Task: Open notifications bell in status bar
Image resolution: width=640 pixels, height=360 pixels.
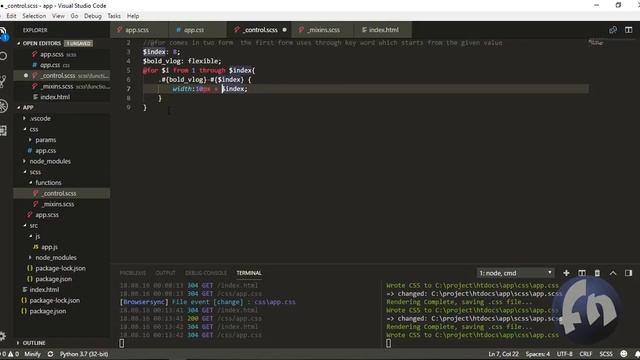Action: 637,354
